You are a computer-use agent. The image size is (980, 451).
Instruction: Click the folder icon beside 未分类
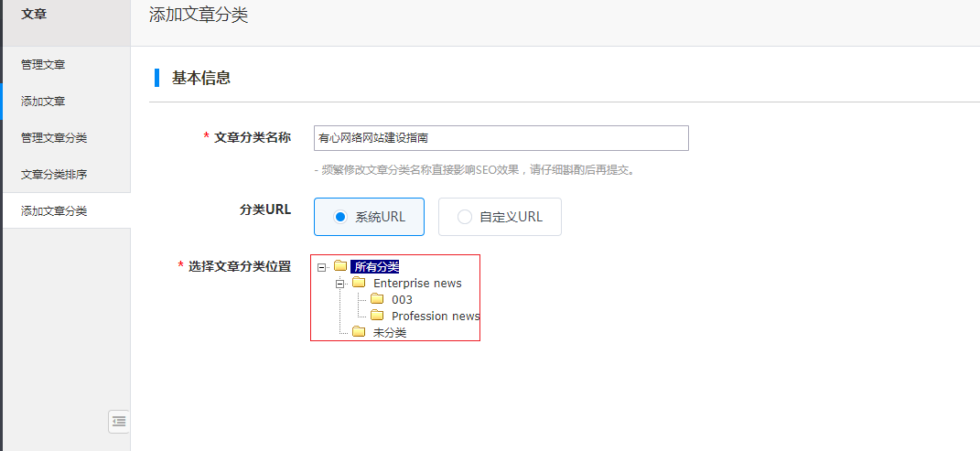tap(359, 332)
